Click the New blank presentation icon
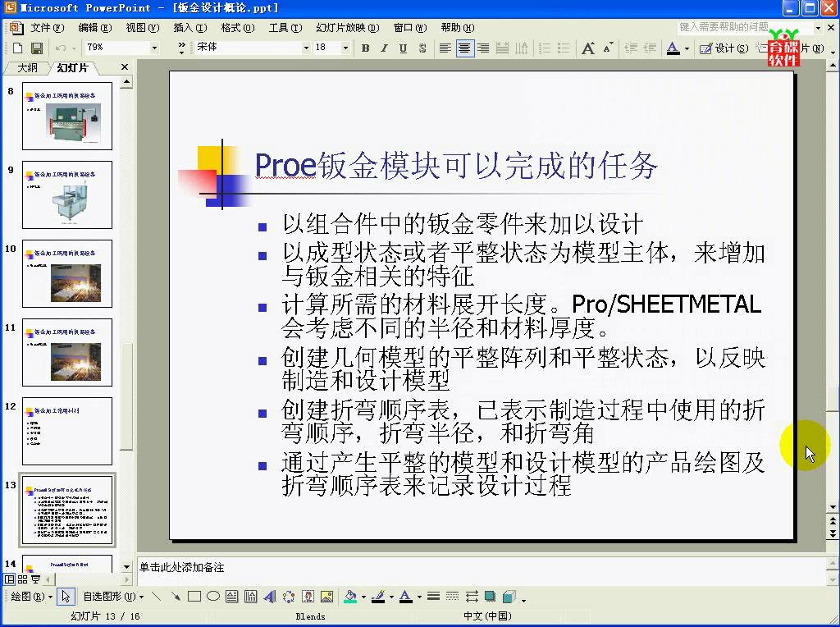 click(x=17, y=48)
